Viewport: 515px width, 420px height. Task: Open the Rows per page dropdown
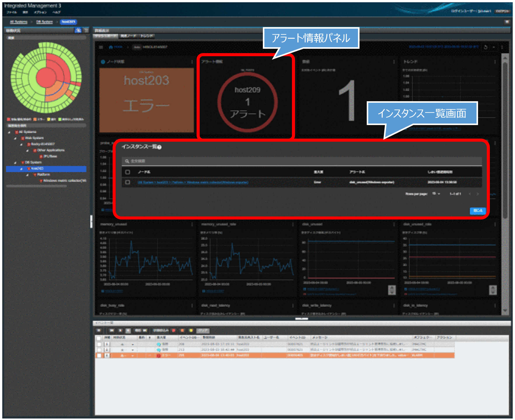[436, 194]
